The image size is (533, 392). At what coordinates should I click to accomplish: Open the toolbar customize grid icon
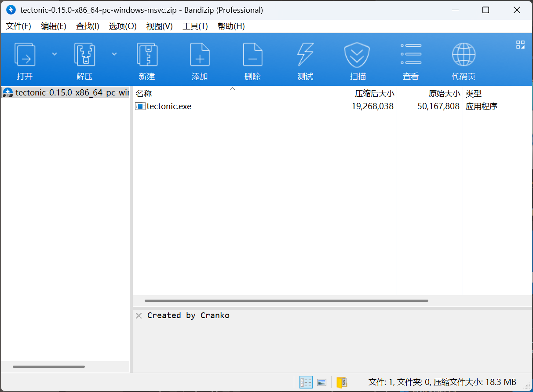click(520, 44)
